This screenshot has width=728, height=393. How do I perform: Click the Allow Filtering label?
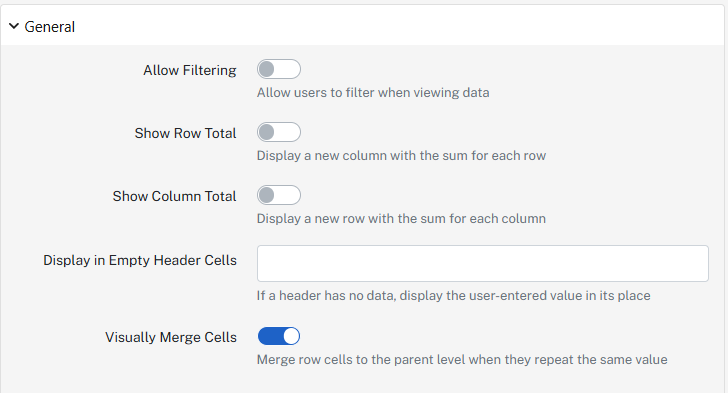tap(189, 70)
